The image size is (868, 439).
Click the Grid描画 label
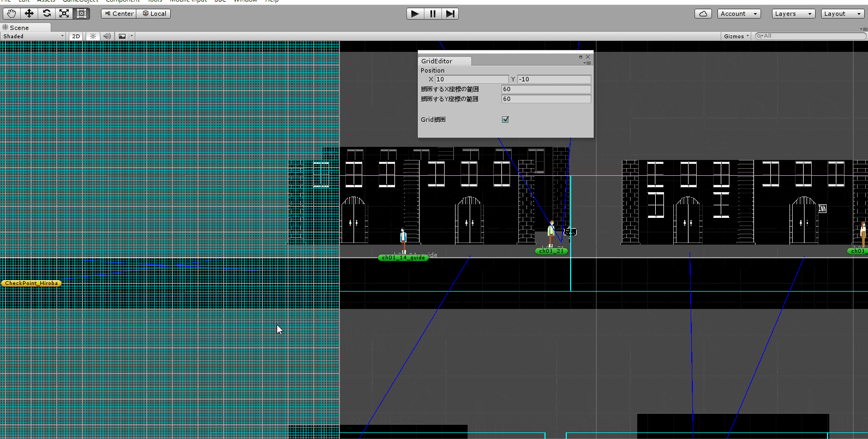click(x=433, y=120)
